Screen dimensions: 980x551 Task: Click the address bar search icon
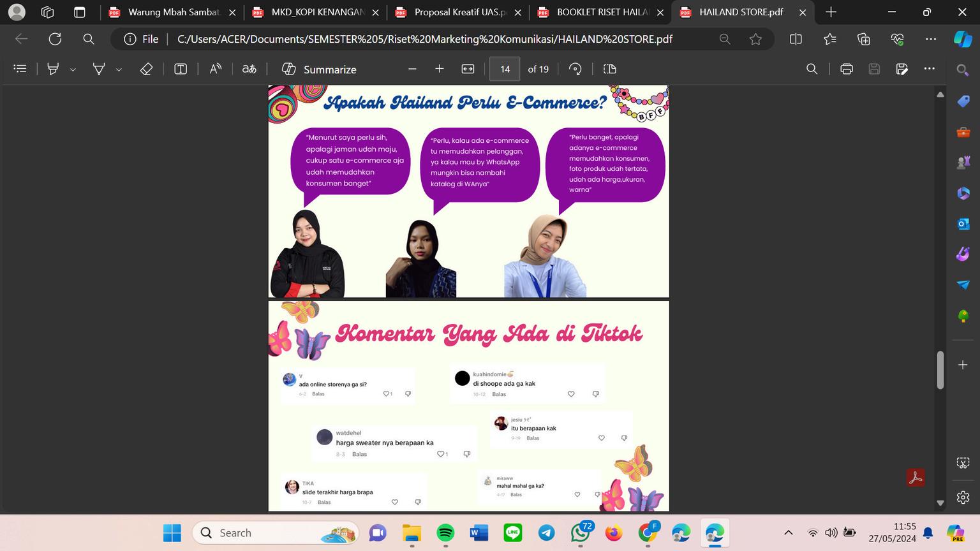(89, 39)
